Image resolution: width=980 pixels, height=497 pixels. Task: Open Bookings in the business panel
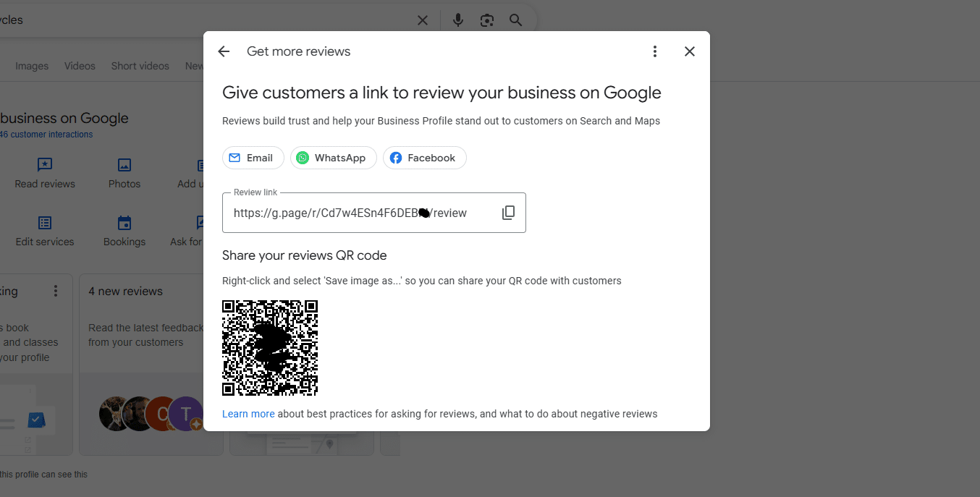tap(124, 231)
